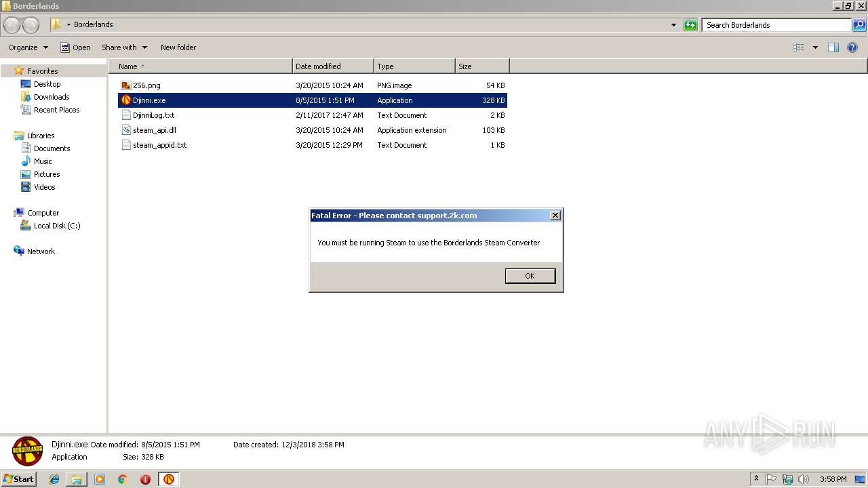Click the Forward navigation arrow
Viewport: 868px width, 488px height.
pyautogui.click(x=31, y=25)
